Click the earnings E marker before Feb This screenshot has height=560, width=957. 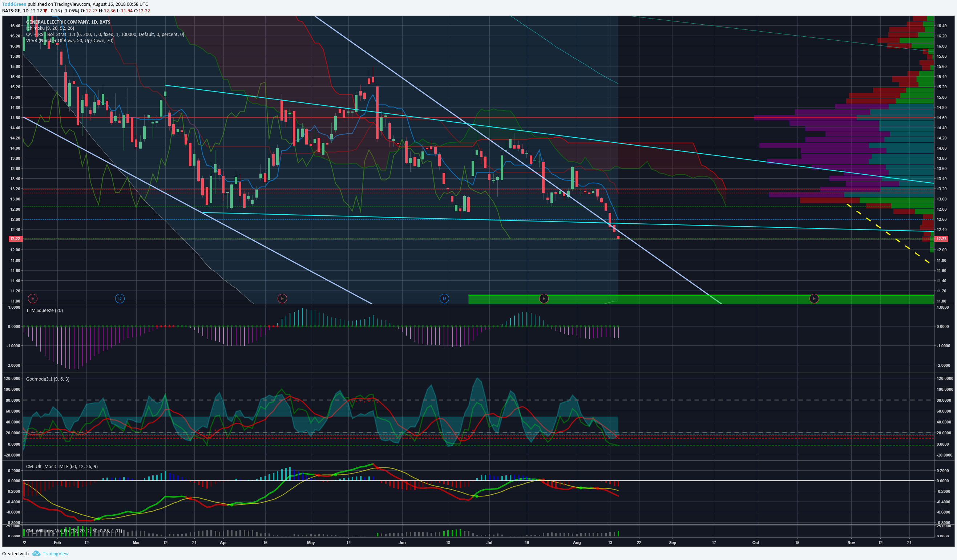tap(33, 299)
